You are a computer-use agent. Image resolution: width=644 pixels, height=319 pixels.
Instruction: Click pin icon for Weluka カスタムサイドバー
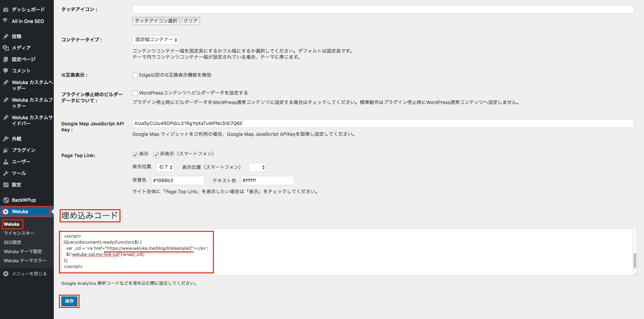(6, 117)
